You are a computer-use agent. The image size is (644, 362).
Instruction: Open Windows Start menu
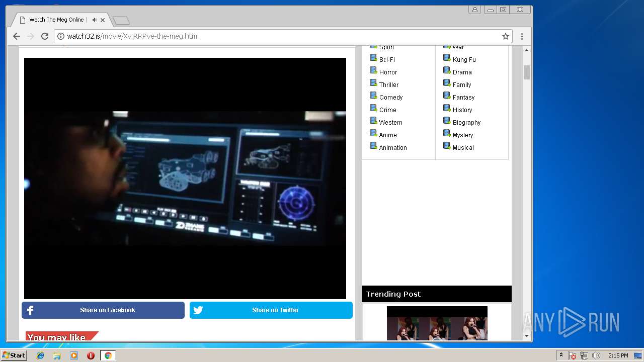14,355
